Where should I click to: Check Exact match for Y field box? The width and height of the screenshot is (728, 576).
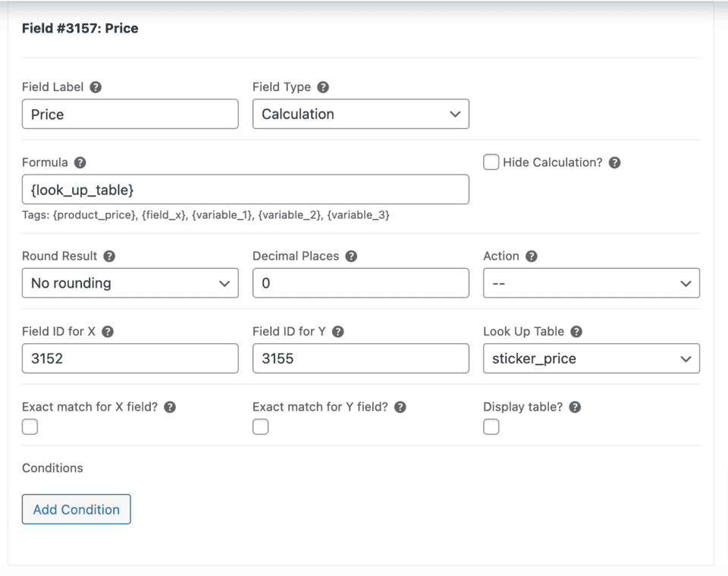pos(260,427)
